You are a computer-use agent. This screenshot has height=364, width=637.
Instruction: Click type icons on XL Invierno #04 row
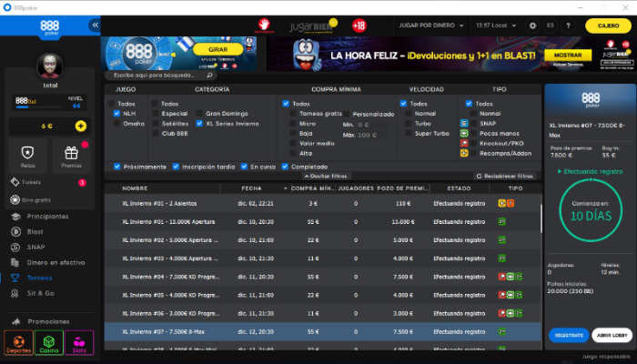point(511,277)
